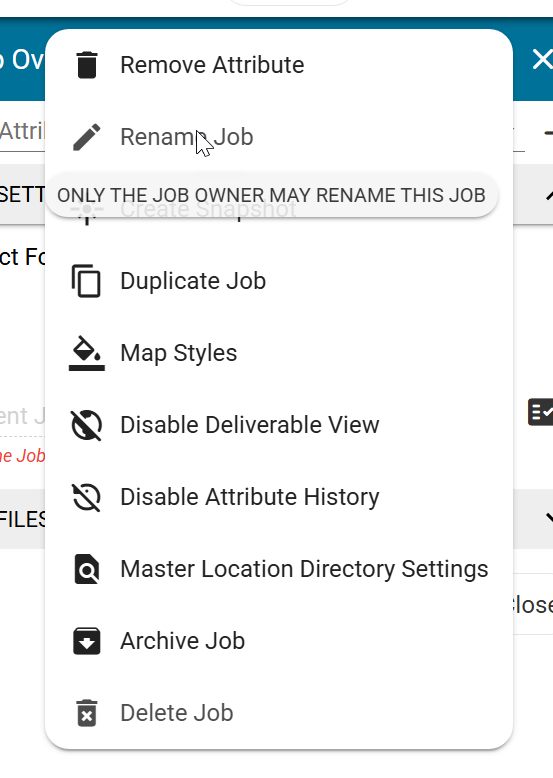The height and width of the screenshot is (778, 553).
Task: Click the copy icon next to Duplicate Job
Action: pos(86,281)
